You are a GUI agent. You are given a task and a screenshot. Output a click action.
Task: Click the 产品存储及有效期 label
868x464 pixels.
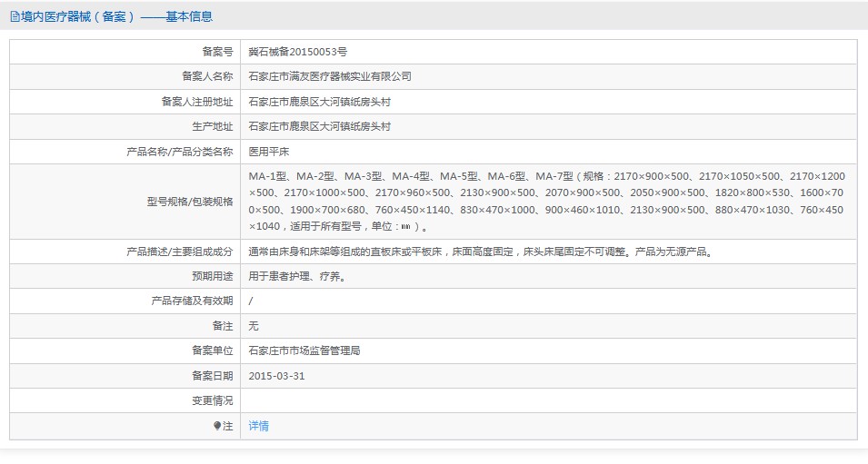192,301
